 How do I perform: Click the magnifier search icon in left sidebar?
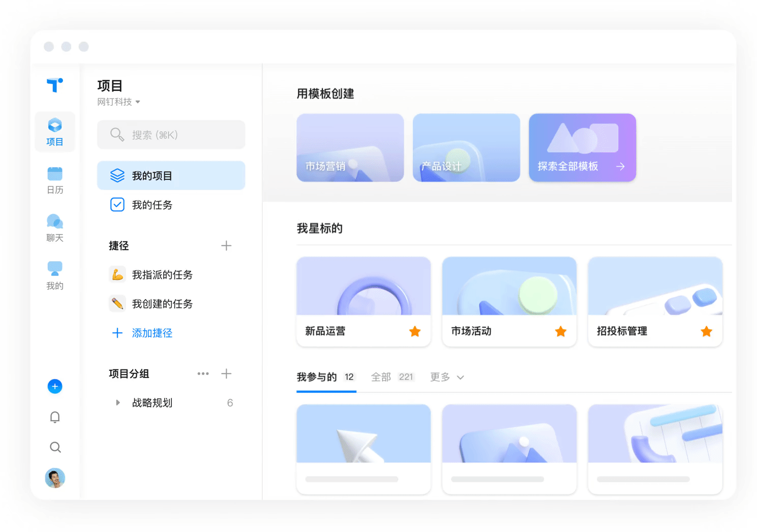point(55,447)
